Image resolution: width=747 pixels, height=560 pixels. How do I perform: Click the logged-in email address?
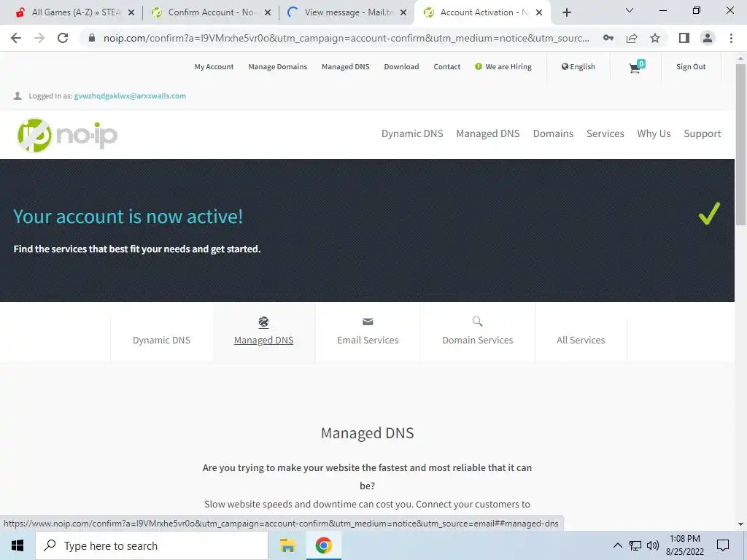130,96
